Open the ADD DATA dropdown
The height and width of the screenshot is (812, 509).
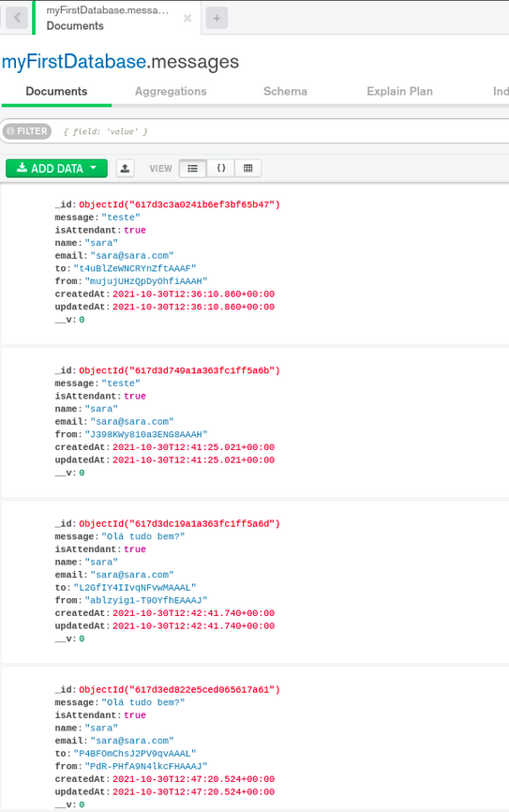tap(56, 168)
